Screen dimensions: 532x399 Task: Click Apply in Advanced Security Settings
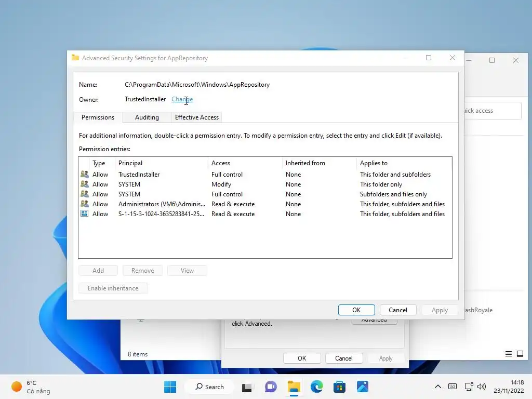click(440, 310)
